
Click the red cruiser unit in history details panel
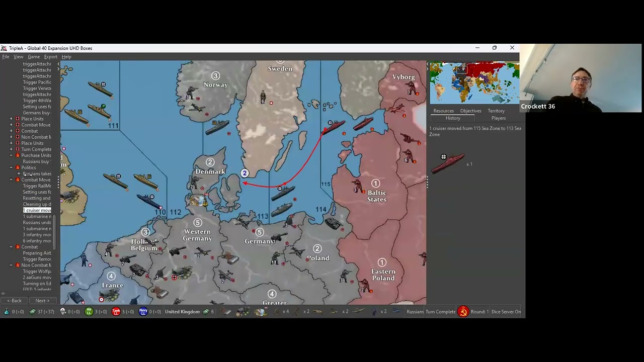click(x=447, y=164)
